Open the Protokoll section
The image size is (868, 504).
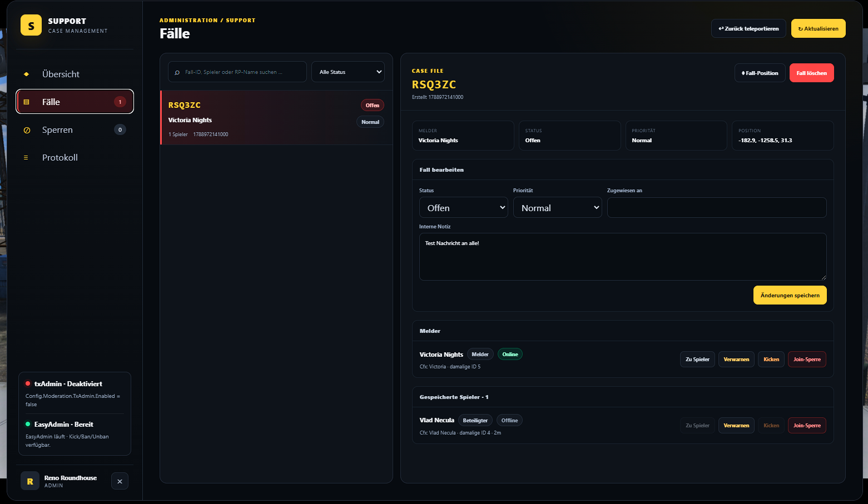point(75,157)
